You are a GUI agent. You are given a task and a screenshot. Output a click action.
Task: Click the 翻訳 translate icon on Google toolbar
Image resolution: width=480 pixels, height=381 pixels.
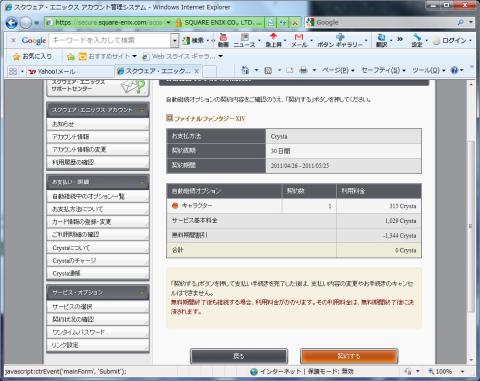click(x=381, y=40)
